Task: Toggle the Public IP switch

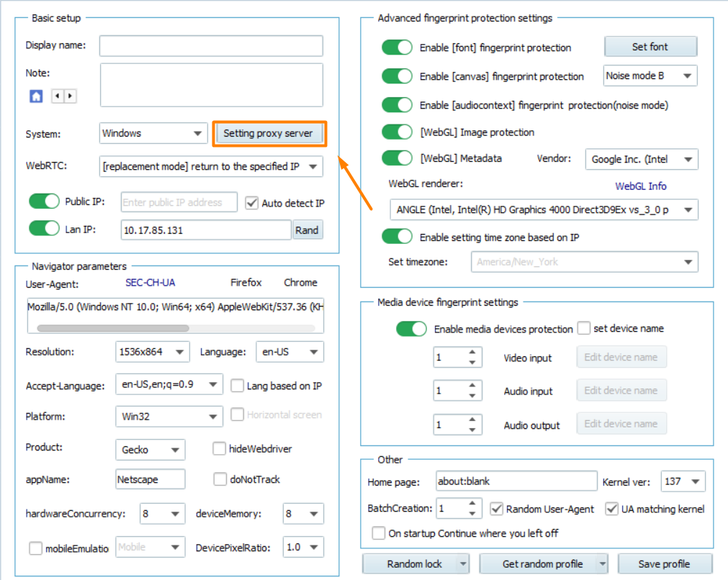Action: (44, 202)
